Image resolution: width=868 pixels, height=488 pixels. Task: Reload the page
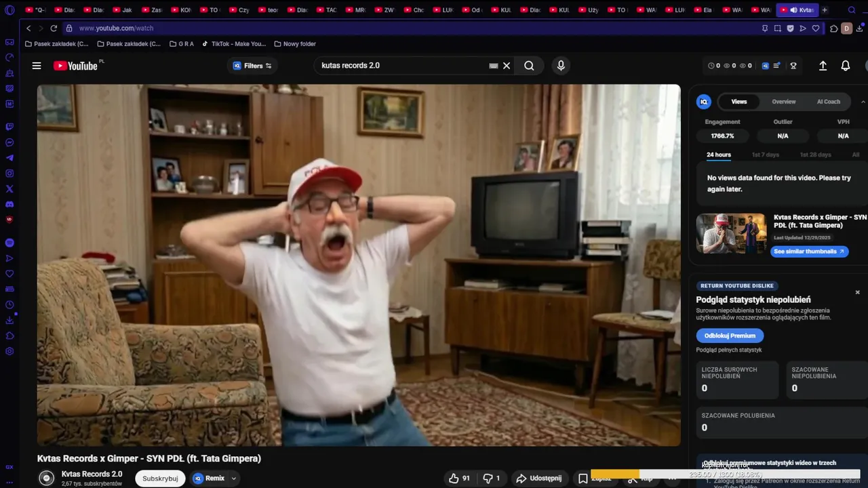[x=54, y=28]
